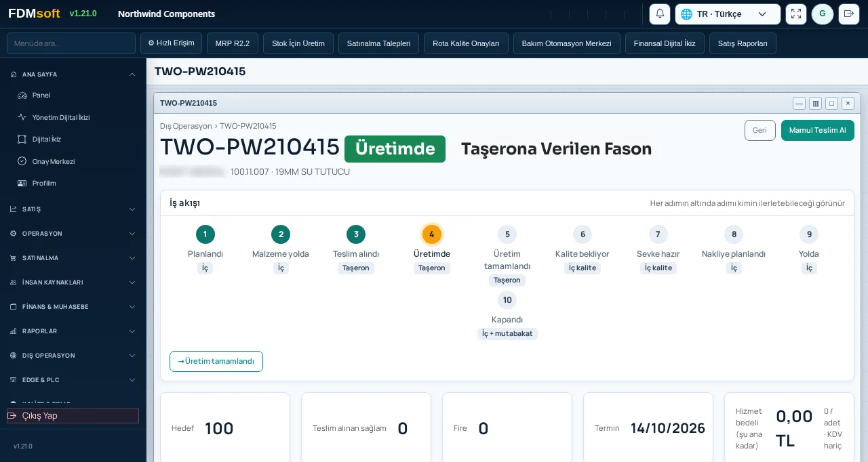Select step 10 Kapandı
Image resolution: width=868 pixels, height=462 pixels.
click(x=507, y=300)
